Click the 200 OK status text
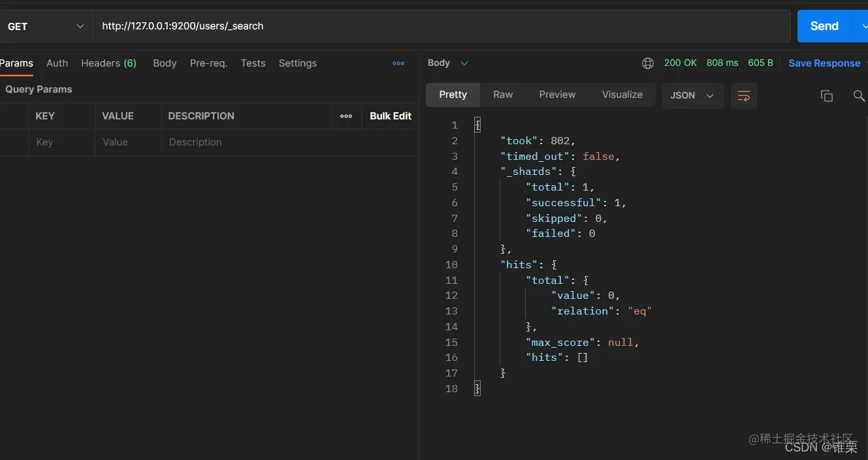 click(x=681, y=63)
